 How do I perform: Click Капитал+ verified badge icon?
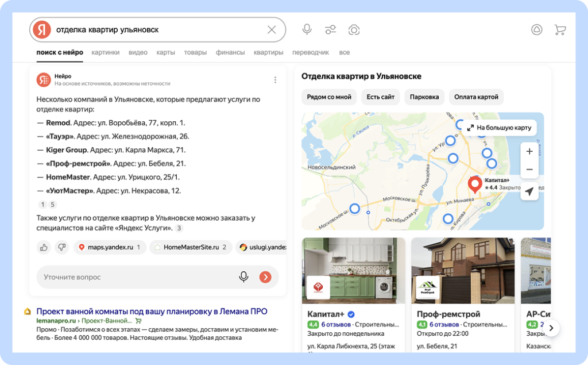351,314
